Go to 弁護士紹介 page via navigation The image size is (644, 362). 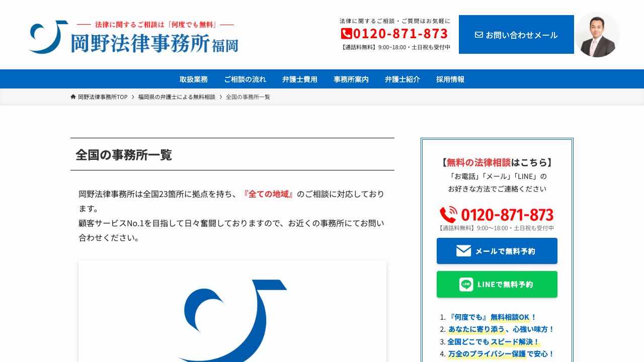click(402, 79)
